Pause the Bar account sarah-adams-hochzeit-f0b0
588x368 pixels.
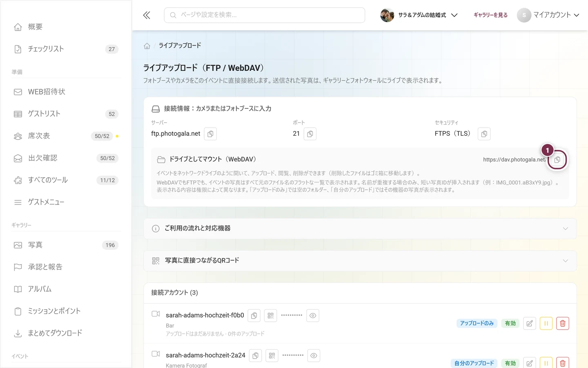pyautogui.click(x=546, y=323)
